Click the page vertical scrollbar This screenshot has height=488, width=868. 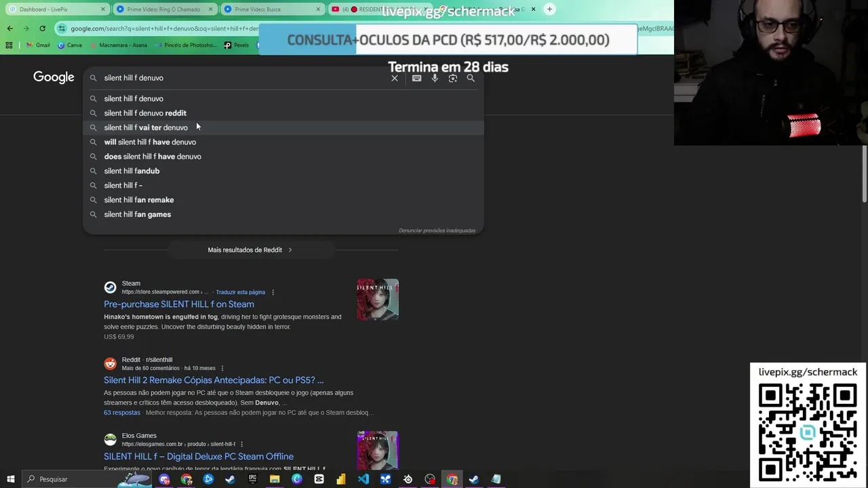tap(864, 175)
